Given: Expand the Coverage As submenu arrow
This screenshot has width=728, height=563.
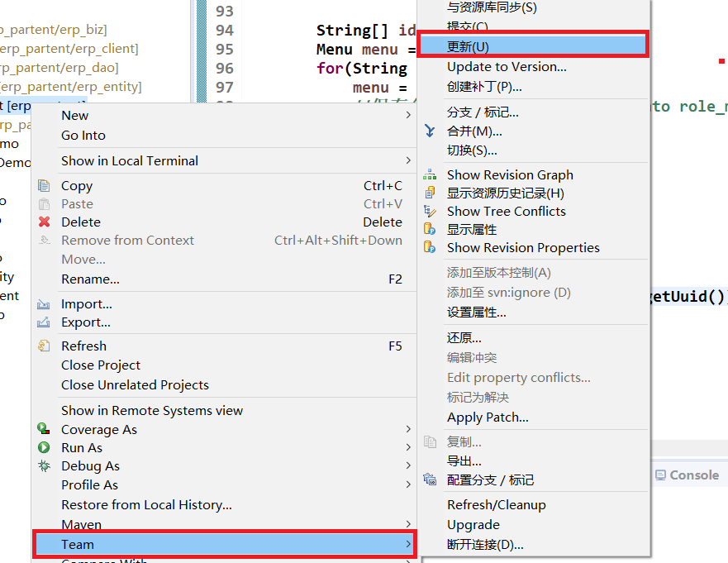Looking at the screenshot, I should pyautogui.click(x=408, y=429).
